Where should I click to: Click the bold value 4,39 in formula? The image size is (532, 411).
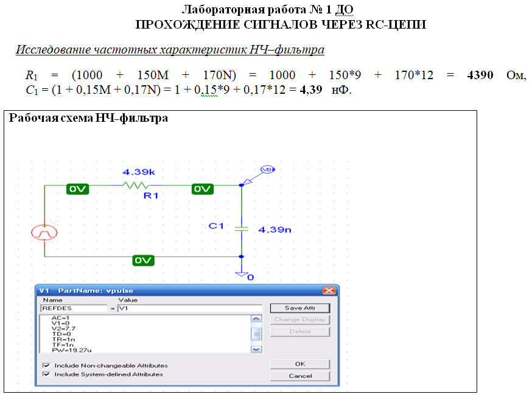[311, 90]
